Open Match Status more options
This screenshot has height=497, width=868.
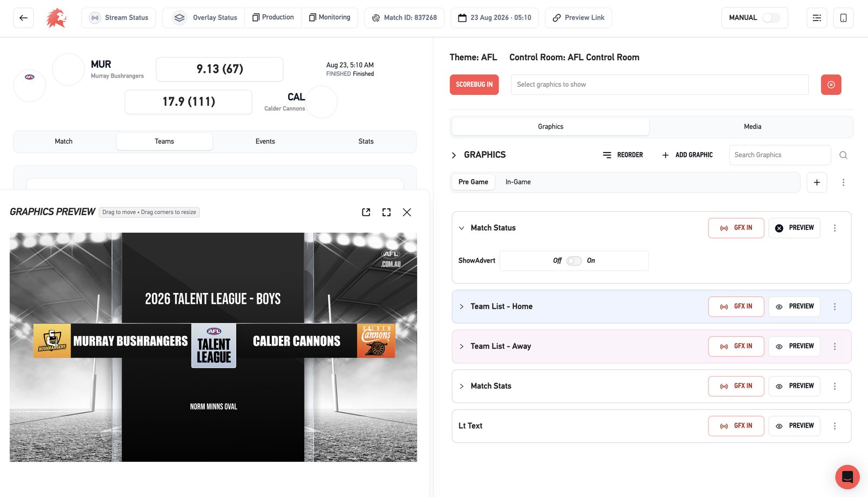(x=835, y=228)
